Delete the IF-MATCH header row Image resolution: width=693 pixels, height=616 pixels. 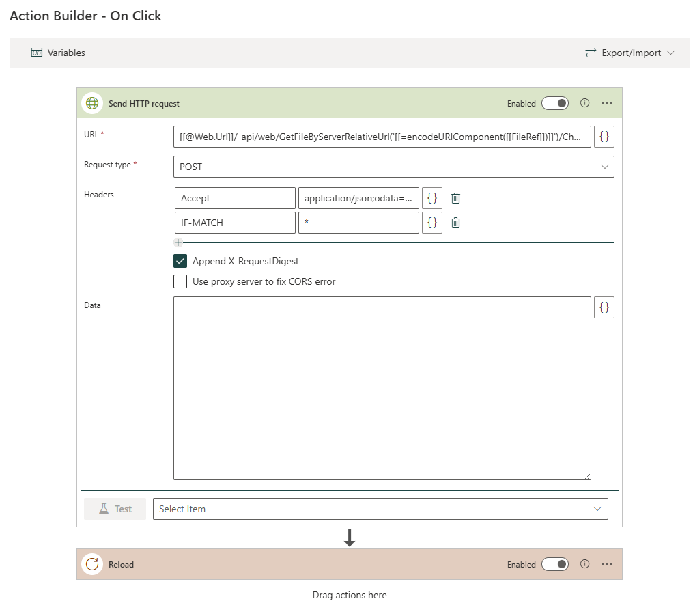(x=456, y=223)
